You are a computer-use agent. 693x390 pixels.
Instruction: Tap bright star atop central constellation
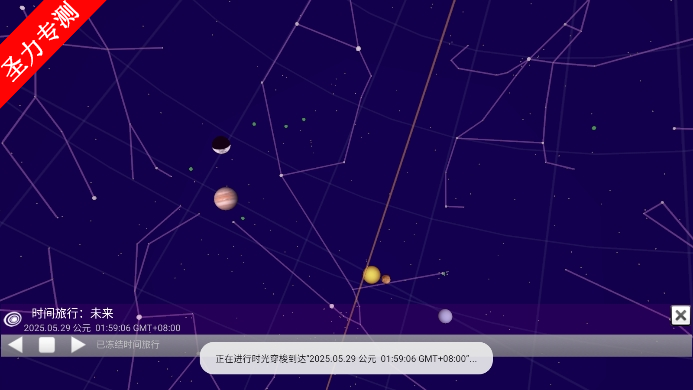point(358,48)
